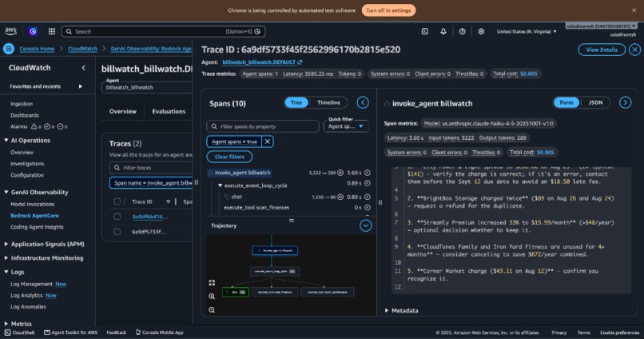Zoom out on the trajectory graph
The image size is (644, 339).
coord(212,310)
